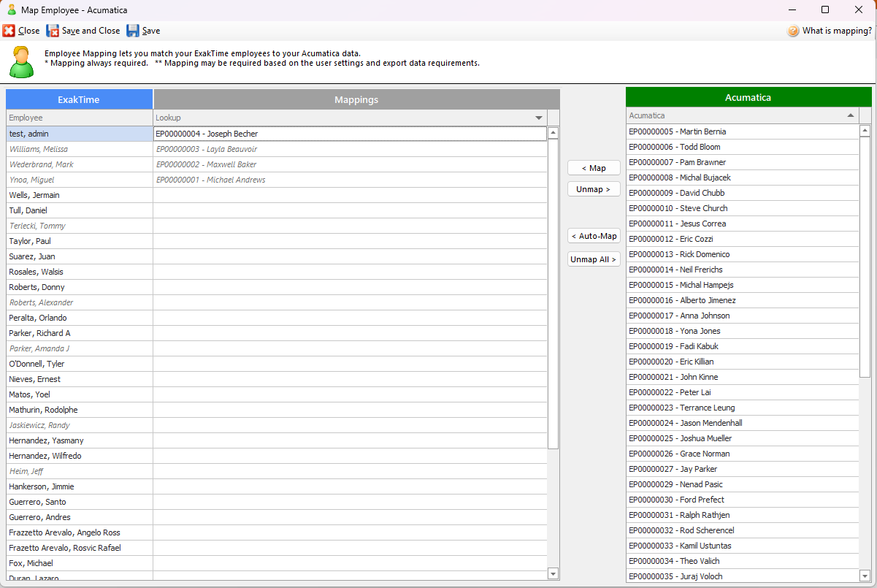The width and height of the screenshot is (877, 588).
Task: Click the Save and Close disk icon
Action: [53, 31]
